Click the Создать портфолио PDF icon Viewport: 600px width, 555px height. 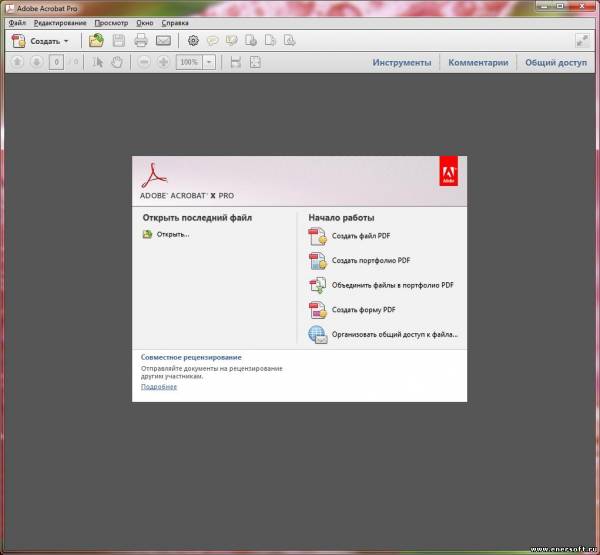[x=317, y=261]
